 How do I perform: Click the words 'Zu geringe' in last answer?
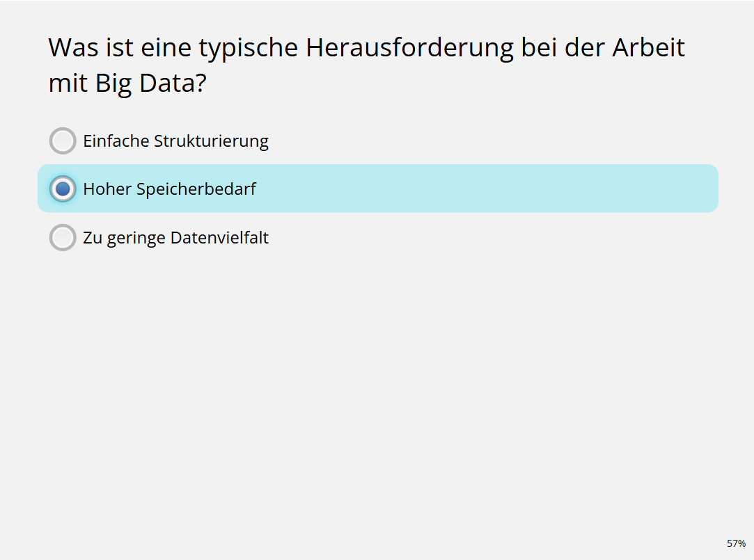(x=124, y=238)
